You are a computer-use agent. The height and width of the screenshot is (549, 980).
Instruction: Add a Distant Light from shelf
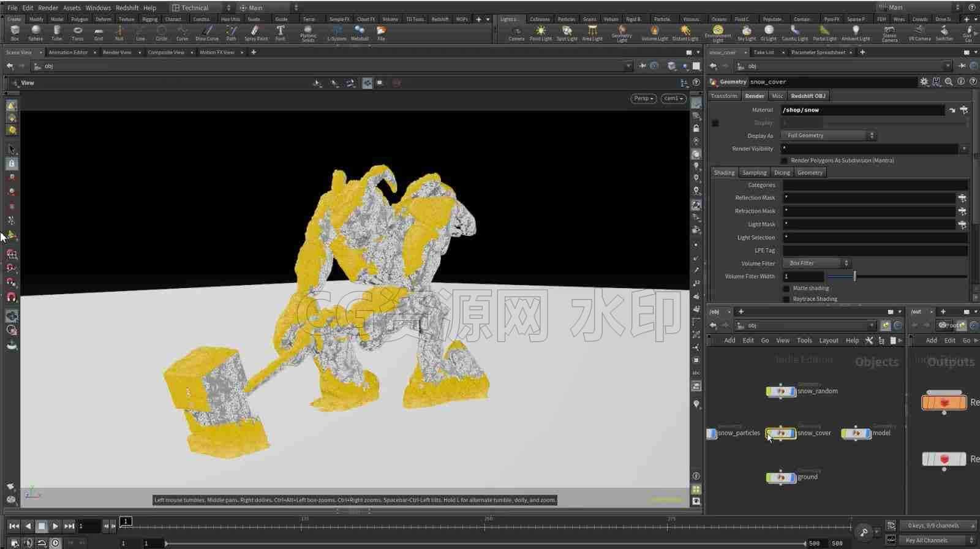[x=685, y=33]
